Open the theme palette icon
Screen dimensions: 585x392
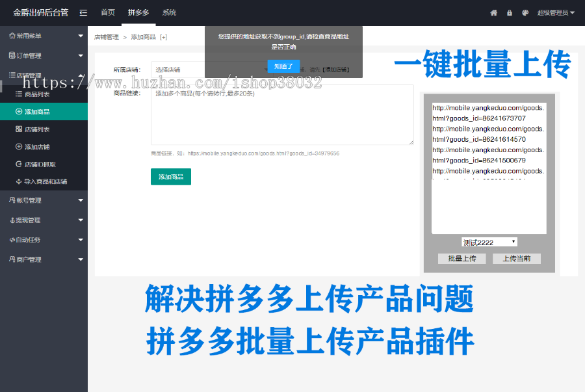(x=525, y=13)
